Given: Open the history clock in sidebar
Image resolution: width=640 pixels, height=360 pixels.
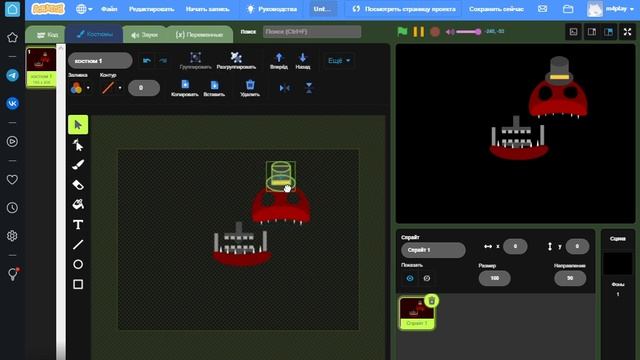Looking at the screenshot, I should (x=12, y=207).
